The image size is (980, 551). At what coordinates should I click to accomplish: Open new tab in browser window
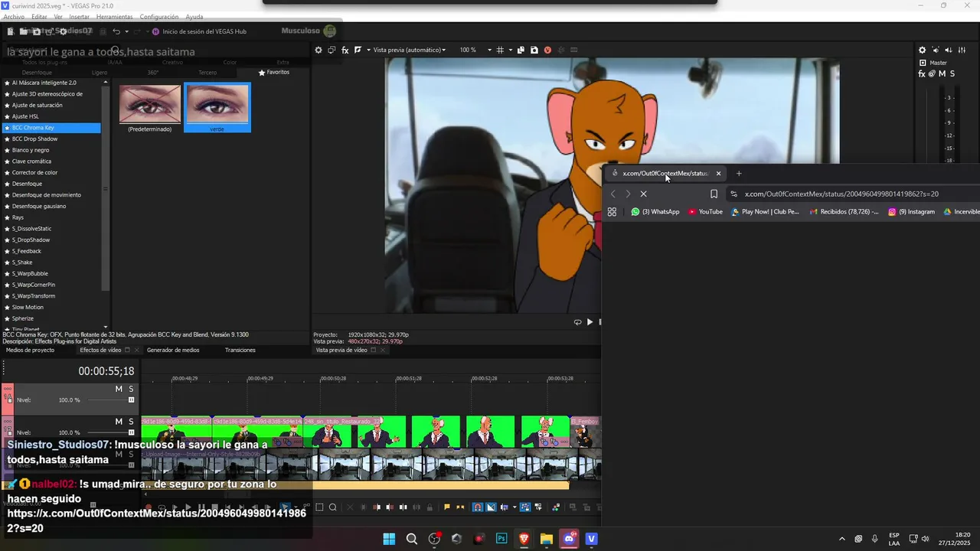(x=739, y=174)
